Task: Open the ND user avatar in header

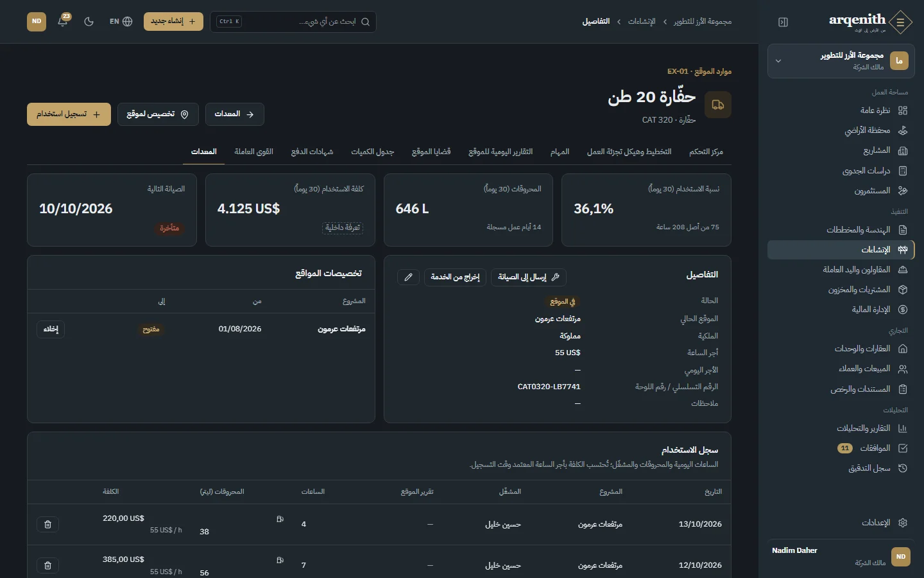Action: (37, 22)
